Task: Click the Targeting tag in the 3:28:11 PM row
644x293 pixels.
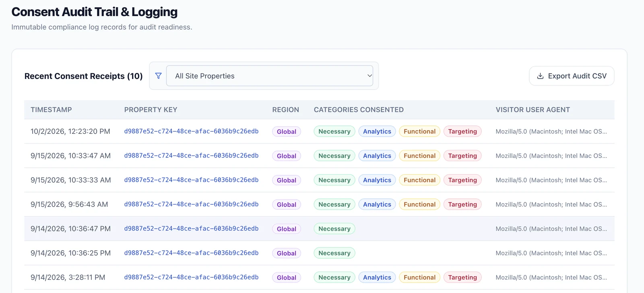Action: click(462, 277)
